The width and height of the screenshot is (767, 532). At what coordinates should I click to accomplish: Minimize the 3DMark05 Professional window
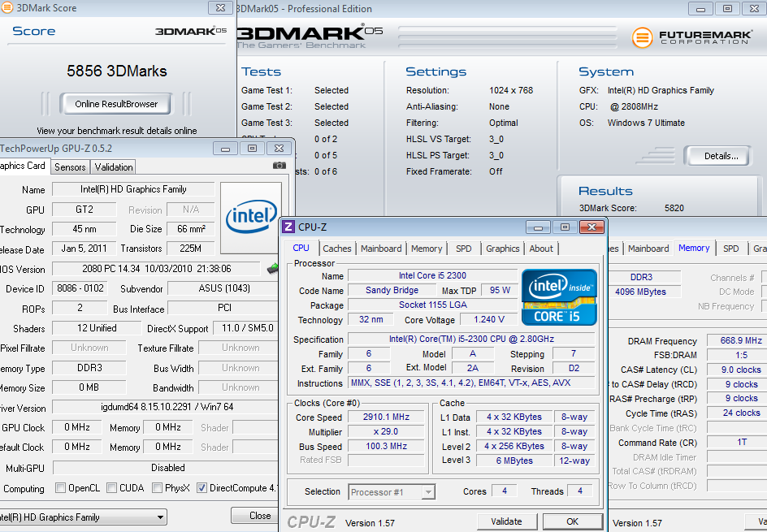tap(700, 9)
